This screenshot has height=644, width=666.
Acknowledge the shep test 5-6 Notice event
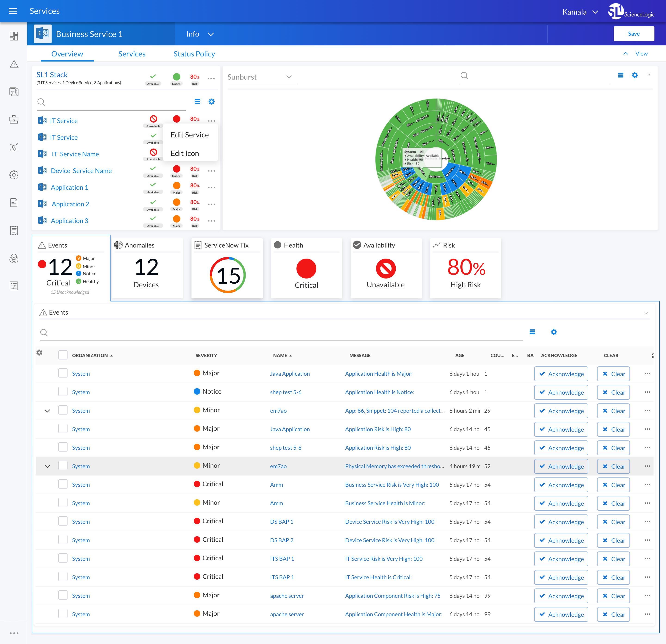coord(561,392)
